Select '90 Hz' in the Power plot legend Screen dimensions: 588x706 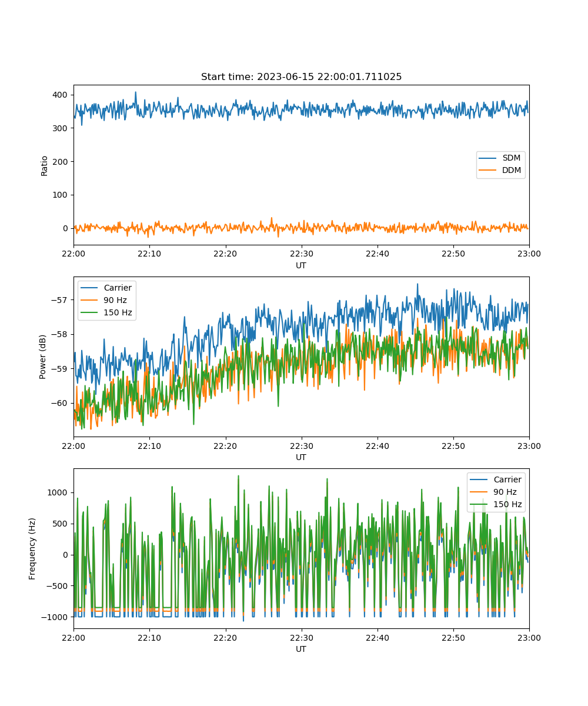[x=115, y=300]
